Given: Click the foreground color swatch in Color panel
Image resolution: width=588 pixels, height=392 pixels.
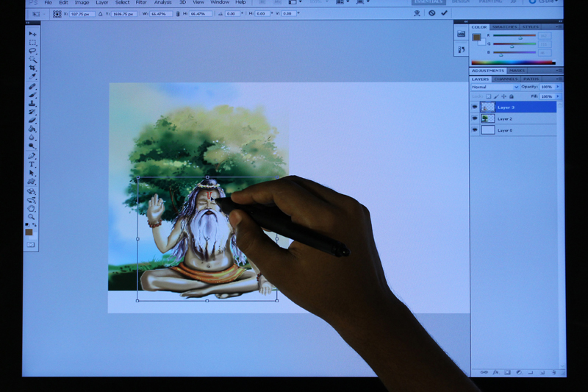Looking at the screenshot, I should pos(476,37).
